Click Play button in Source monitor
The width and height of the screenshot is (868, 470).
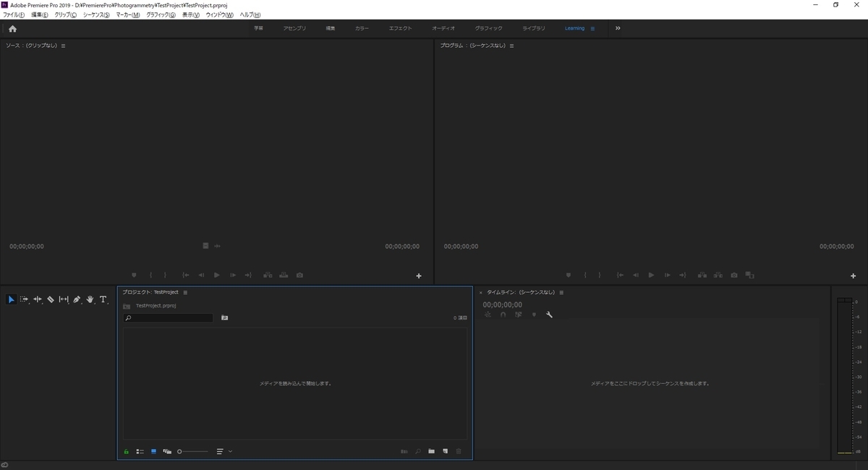216,275
